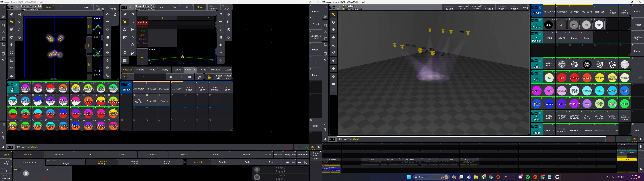Select the A+ absolute add tool in left editor
This screenshot has width=644, height=181.
coord(11,30)
